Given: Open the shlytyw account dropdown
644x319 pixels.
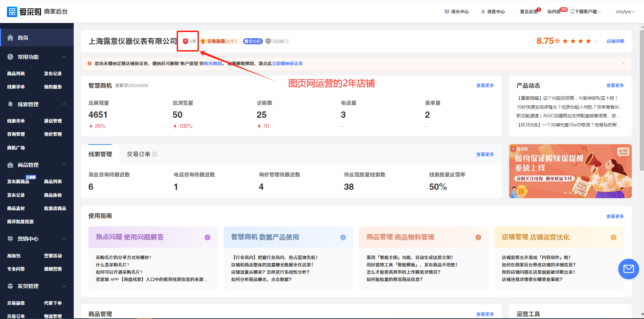Looking at the screenshot, I should coord(625,11).
